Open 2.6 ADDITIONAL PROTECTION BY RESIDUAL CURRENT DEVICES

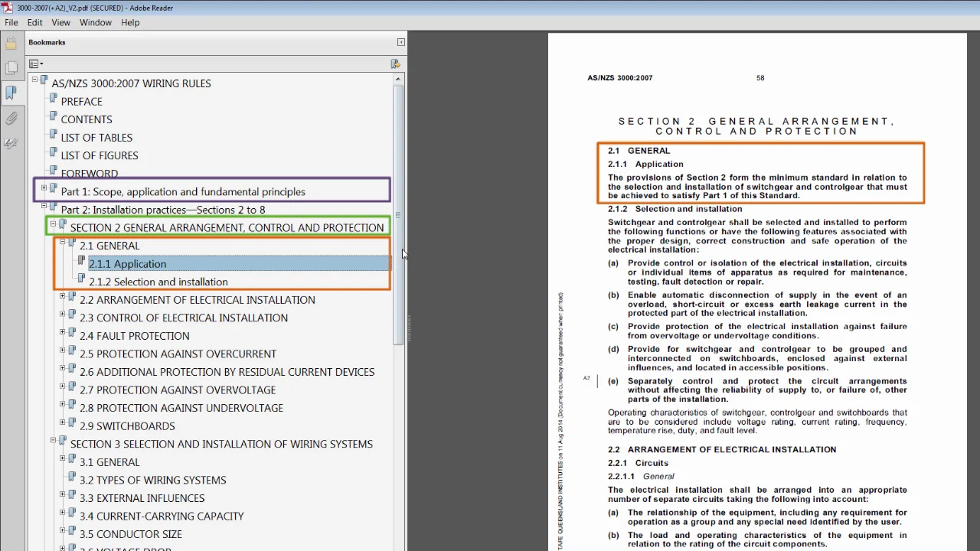(x=227, y=372)
